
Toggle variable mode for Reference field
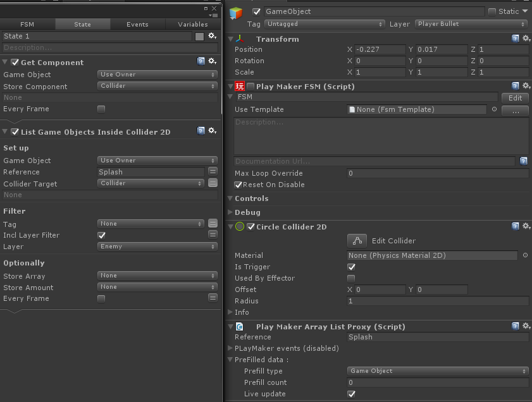tap(213, 171)
